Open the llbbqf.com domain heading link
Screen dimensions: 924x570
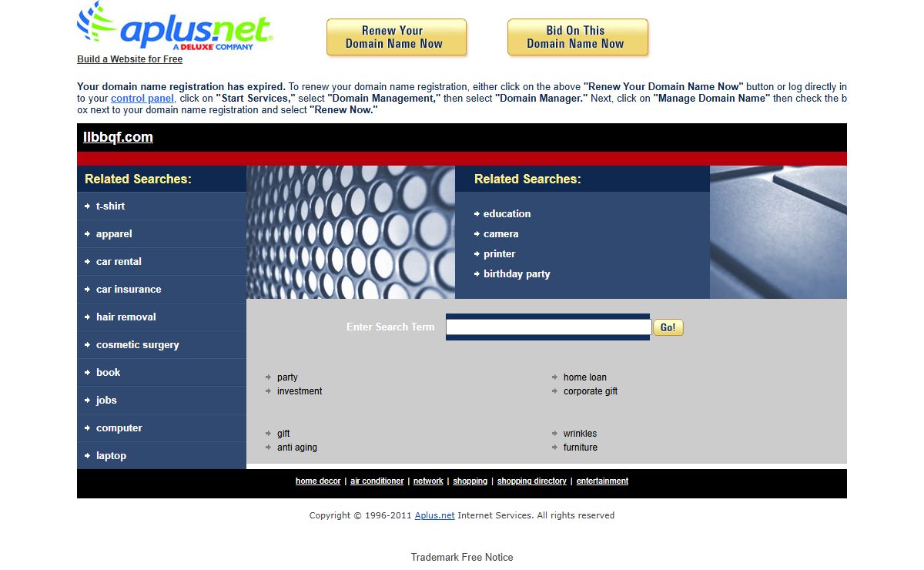pos(118,137)
